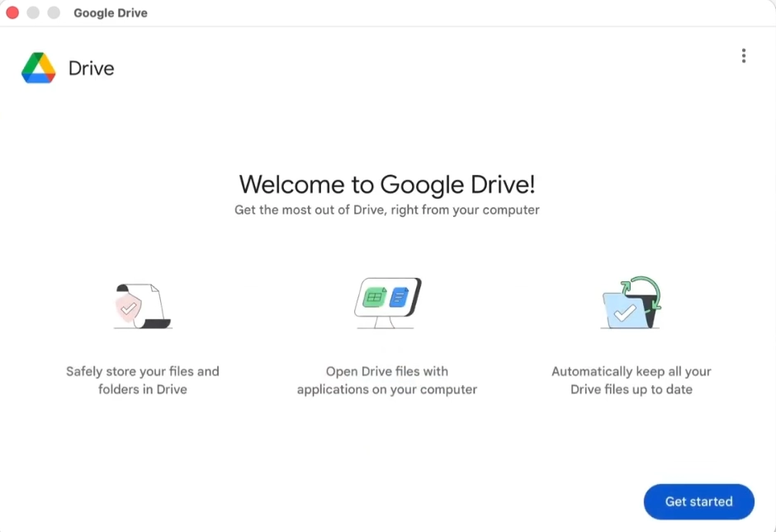Click the Welcome to Google Drive! heading
This screenshot has width=776, height=532.
(x=387, y=185)
